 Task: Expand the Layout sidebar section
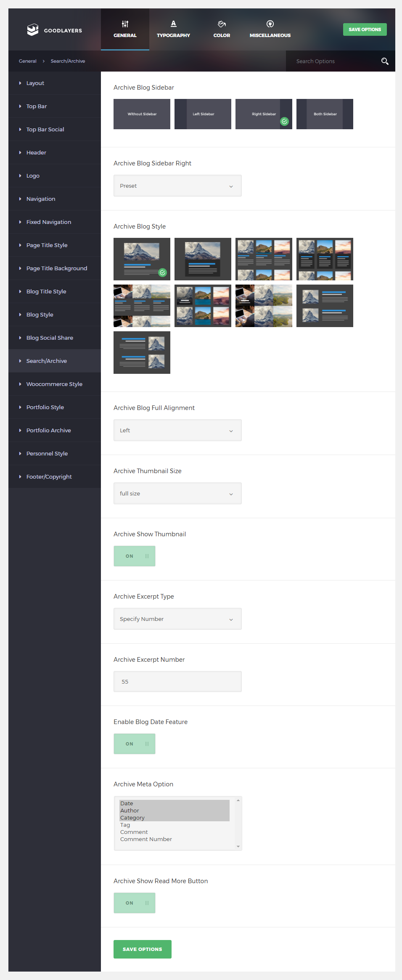coord(55,83)
